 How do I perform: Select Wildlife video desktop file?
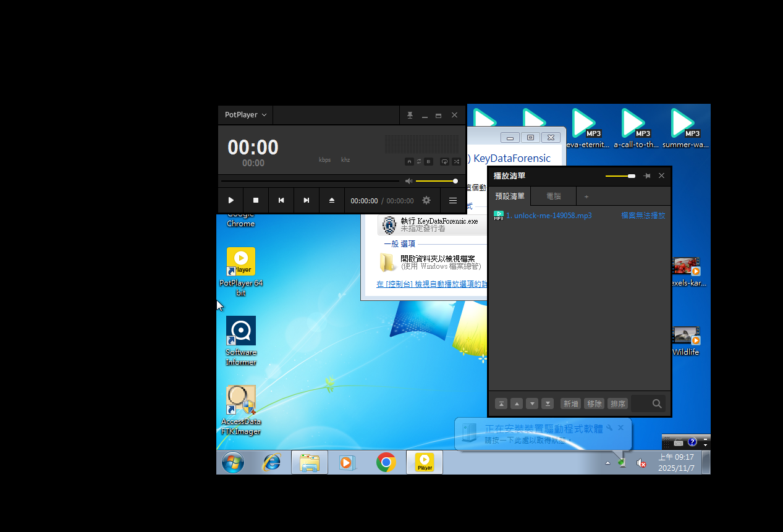pyautogui.click(x=686, y=341)
